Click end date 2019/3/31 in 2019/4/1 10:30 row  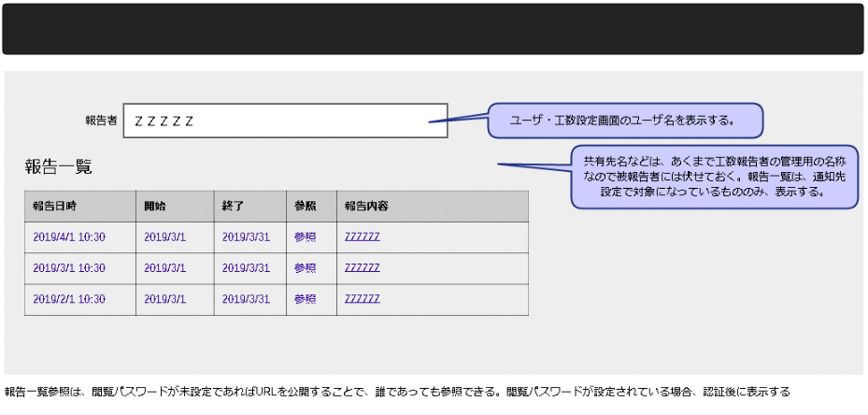(246, 237)
